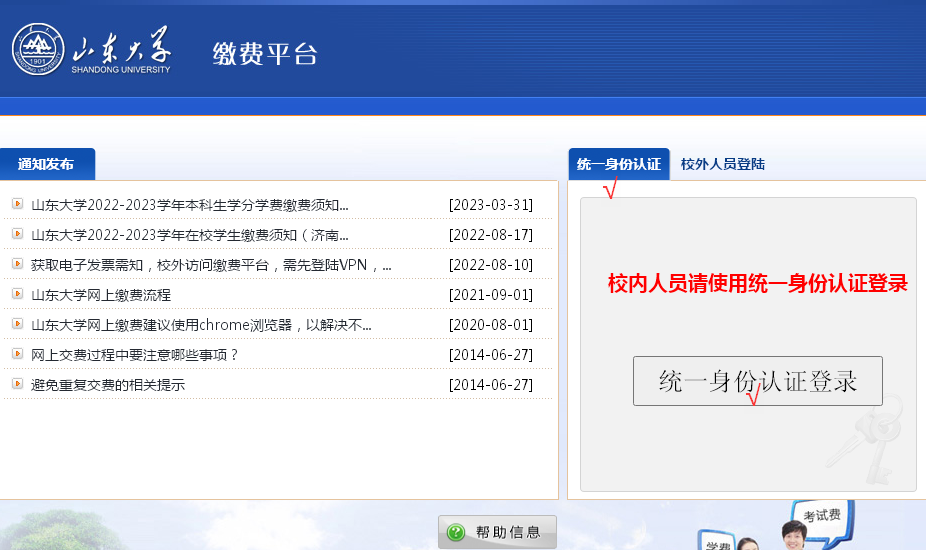Open notice 网上交费过程中要注意哪些事项？
Image resolution: width=926 pixels, height=550 pixels.
[135, 355]
